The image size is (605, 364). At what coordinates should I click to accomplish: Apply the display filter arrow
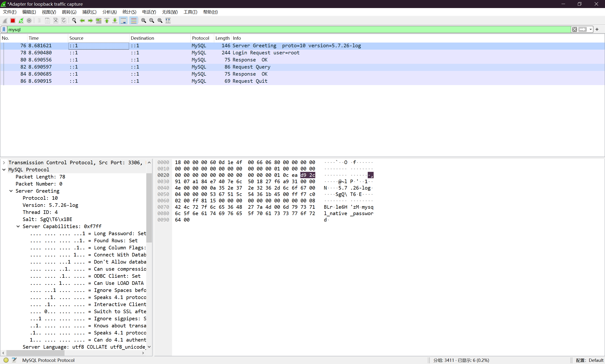click(x=583, y=30)
